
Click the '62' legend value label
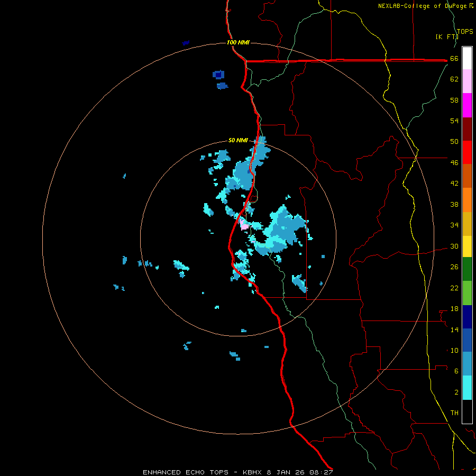454,79
